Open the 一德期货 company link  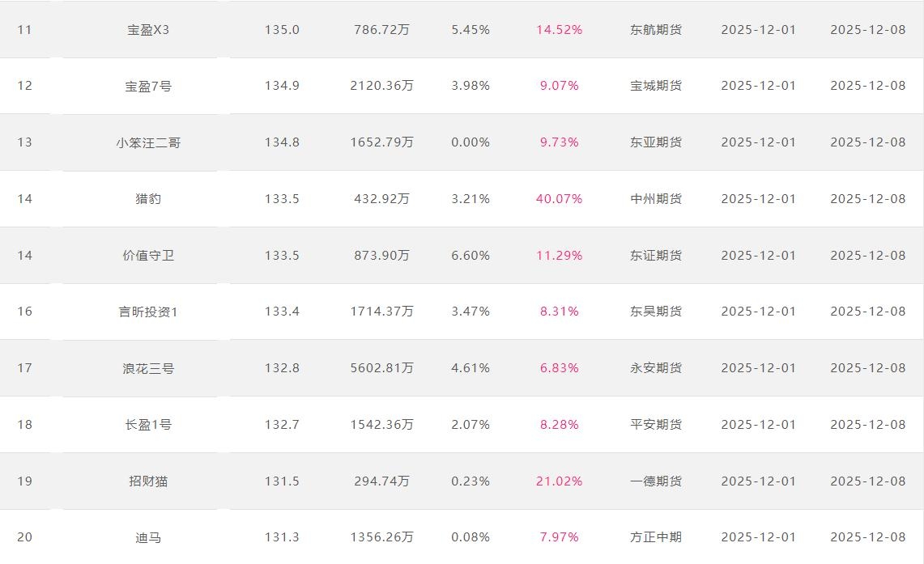[x=656, y=481]
